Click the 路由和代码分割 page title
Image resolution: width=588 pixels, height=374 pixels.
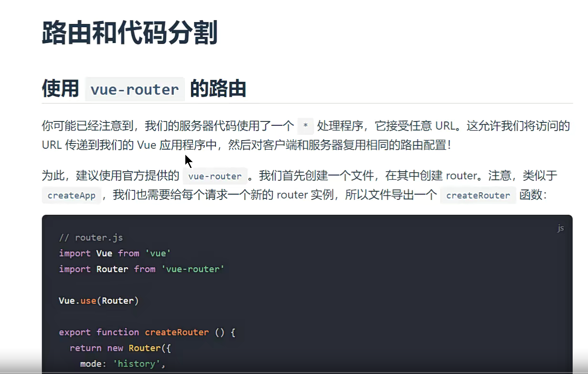point(129,33)
